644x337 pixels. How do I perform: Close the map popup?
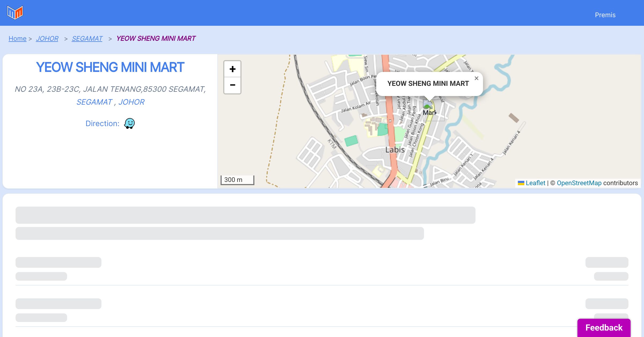(476, 78)
